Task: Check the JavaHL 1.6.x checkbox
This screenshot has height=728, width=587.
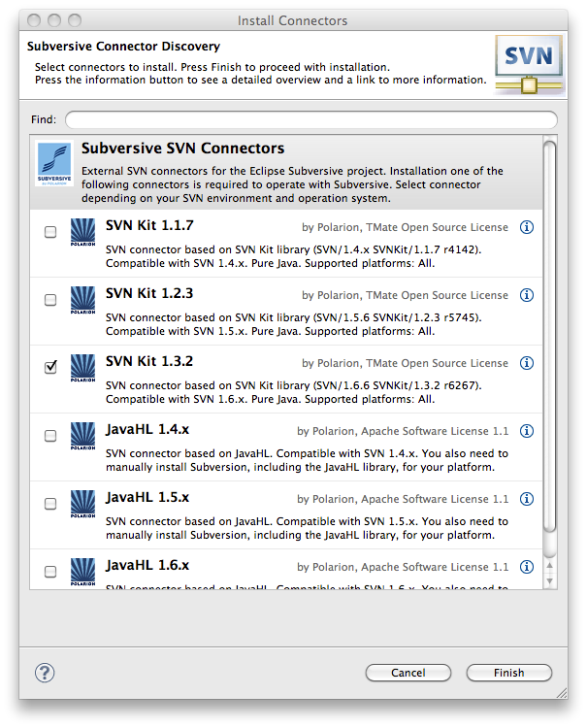Action: pyautogui.click(x=50, y=571)
